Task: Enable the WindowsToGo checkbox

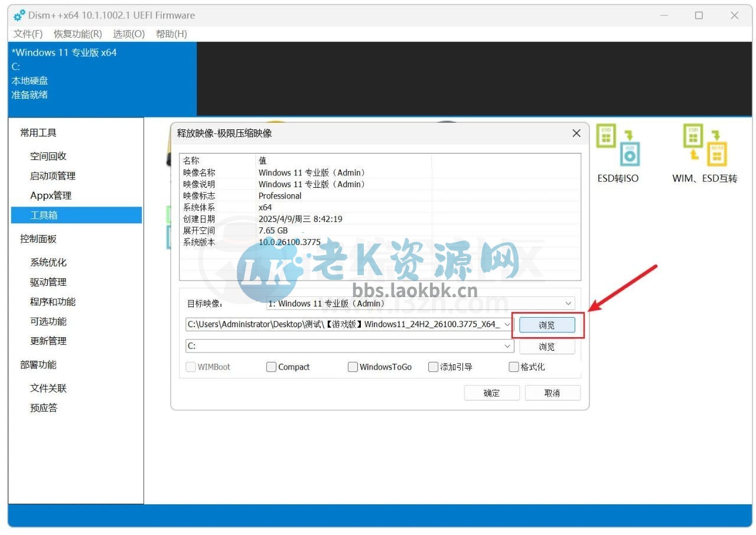Action: (353, 367)
